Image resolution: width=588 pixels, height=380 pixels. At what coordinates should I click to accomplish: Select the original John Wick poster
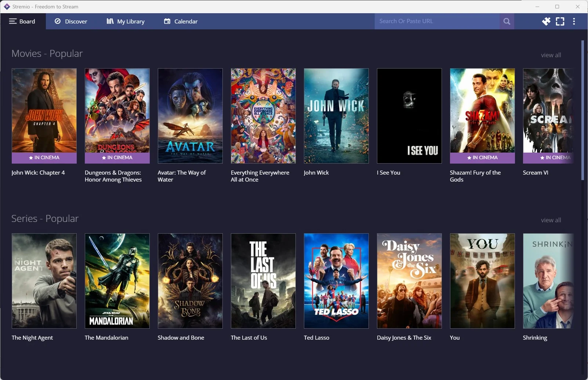336,116
